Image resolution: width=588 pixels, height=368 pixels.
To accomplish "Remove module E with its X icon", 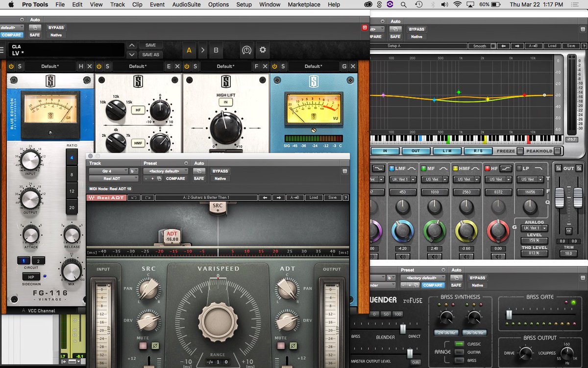I will [177, 66].
